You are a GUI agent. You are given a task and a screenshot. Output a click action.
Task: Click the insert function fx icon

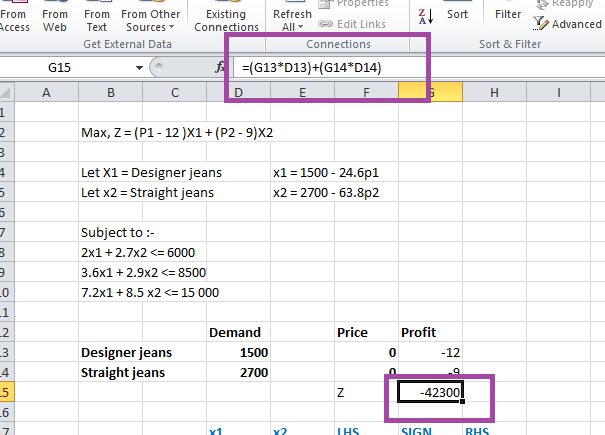click(x=220, y=67)
